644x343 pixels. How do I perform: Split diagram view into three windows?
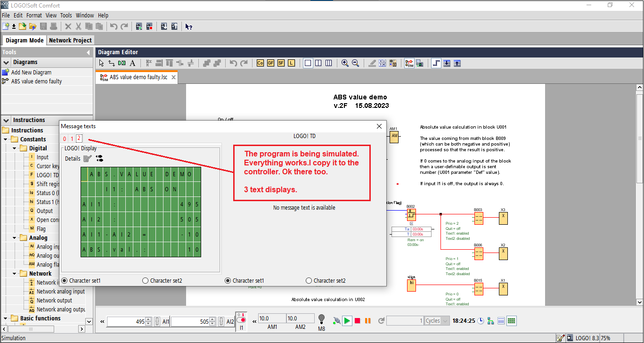click(329, 63)
